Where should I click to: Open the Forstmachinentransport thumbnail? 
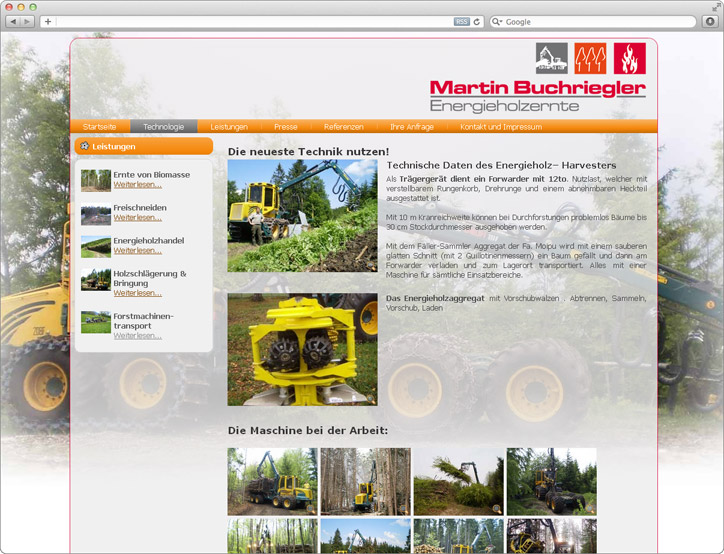click(x=96, y=322)
